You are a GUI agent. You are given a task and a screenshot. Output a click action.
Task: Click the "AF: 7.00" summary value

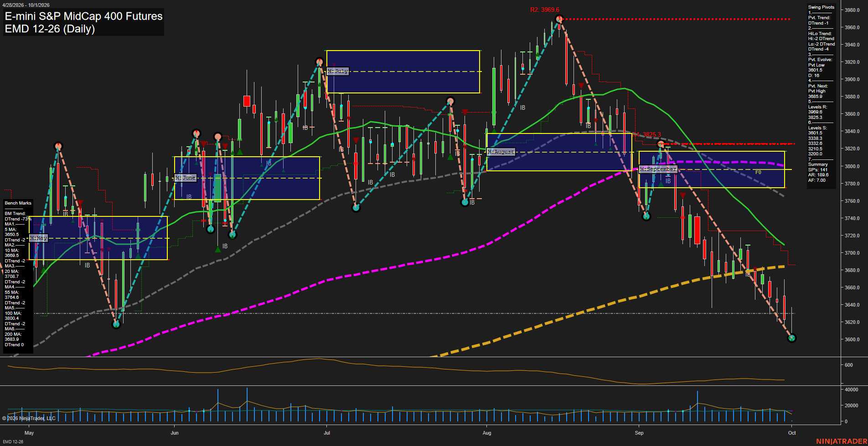pos(816,180)
